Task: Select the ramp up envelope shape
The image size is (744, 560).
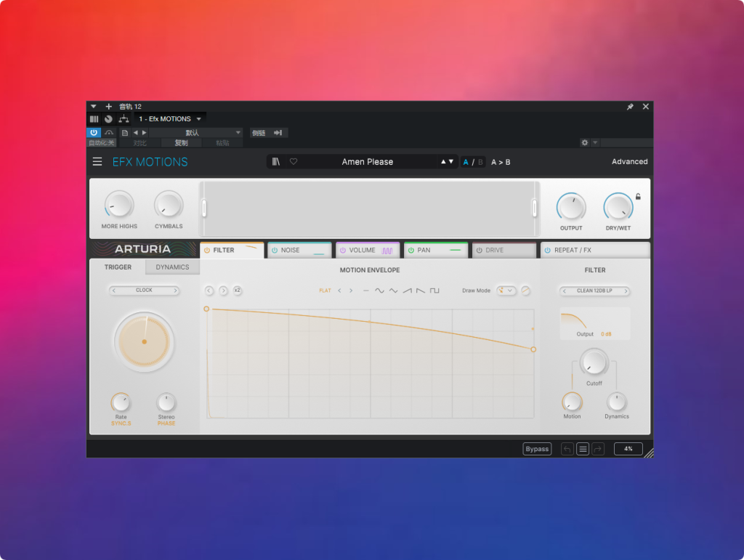Action: [x=407, y=291]
